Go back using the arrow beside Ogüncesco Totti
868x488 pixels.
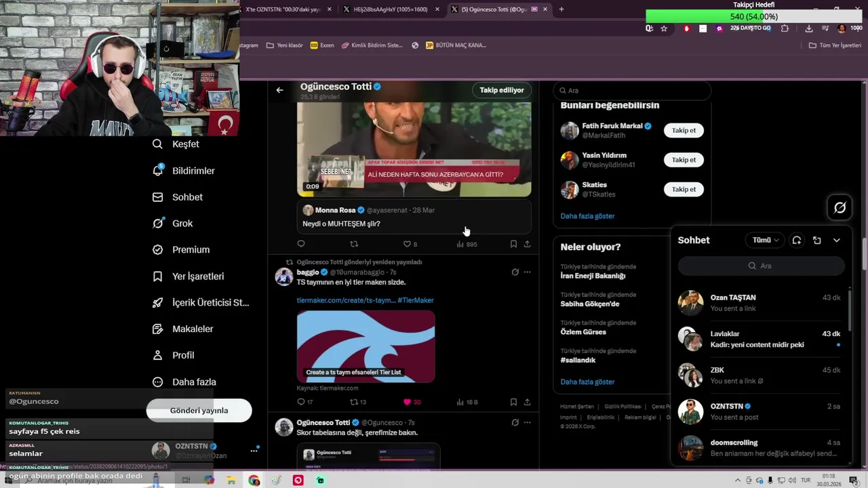(279, 89)
